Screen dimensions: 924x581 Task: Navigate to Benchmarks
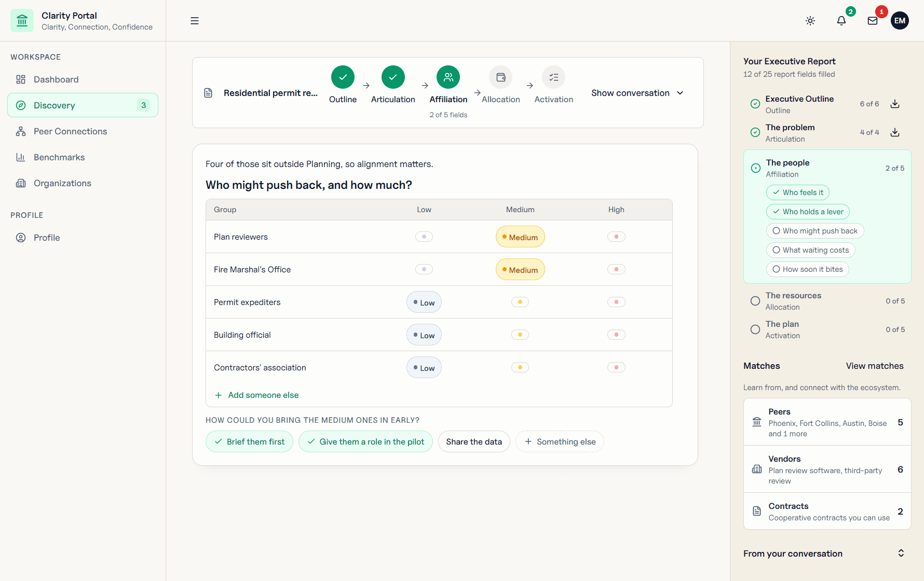(83, 157)
